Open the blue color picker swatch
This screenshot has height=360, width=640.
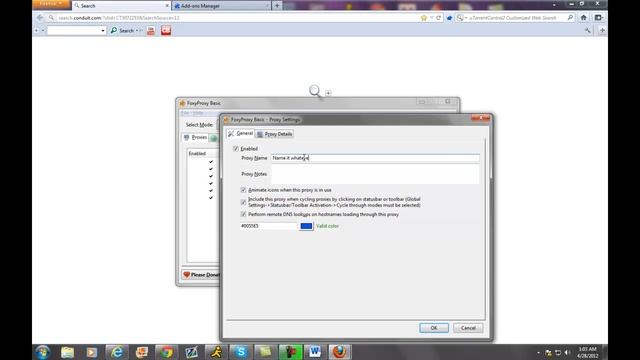pyautogui.click(x=306, y=226)
